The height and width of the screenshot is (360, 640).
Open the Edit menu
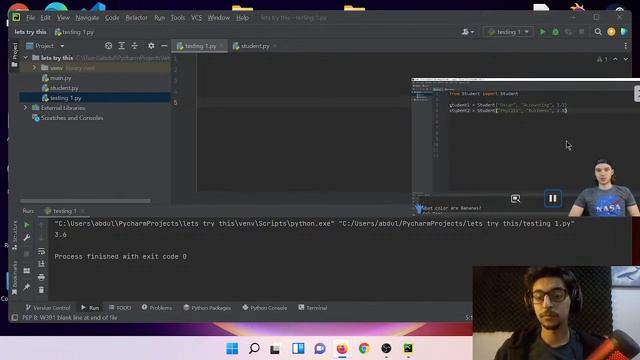46,18
